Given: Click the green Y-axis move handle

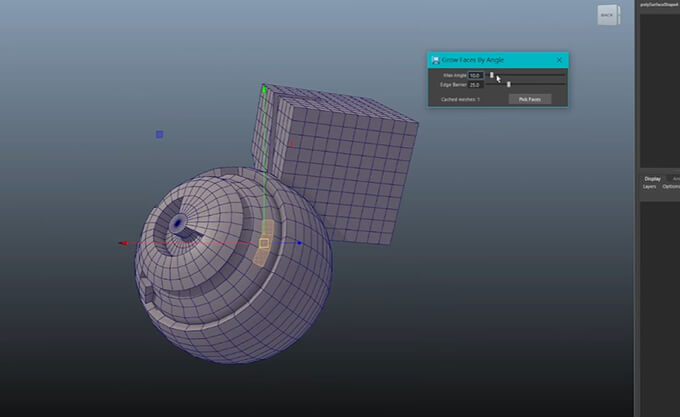Looking at the screenshot, I should (x=264, y=90).
